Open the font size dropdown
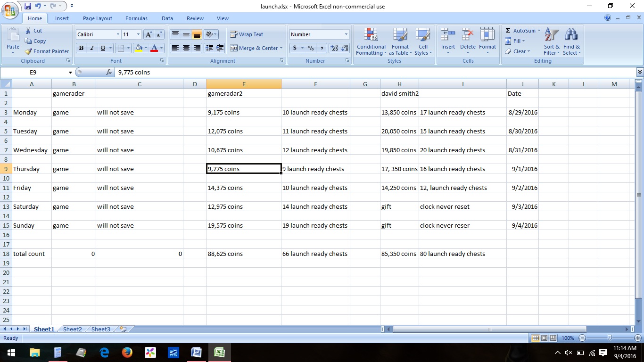Viewport: 644px width, 362px height. pyautogui.click(x=138, y=34)
